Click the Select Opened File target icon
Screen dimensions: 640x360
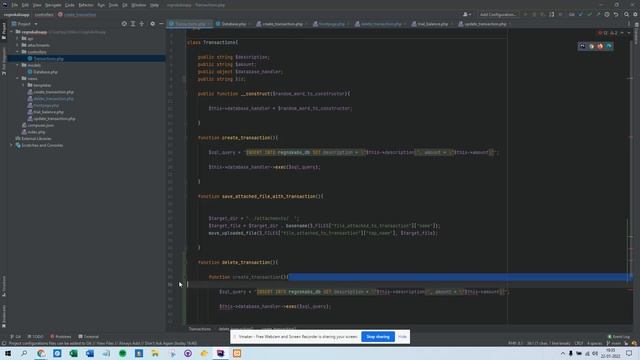click(x=124, y=24)
